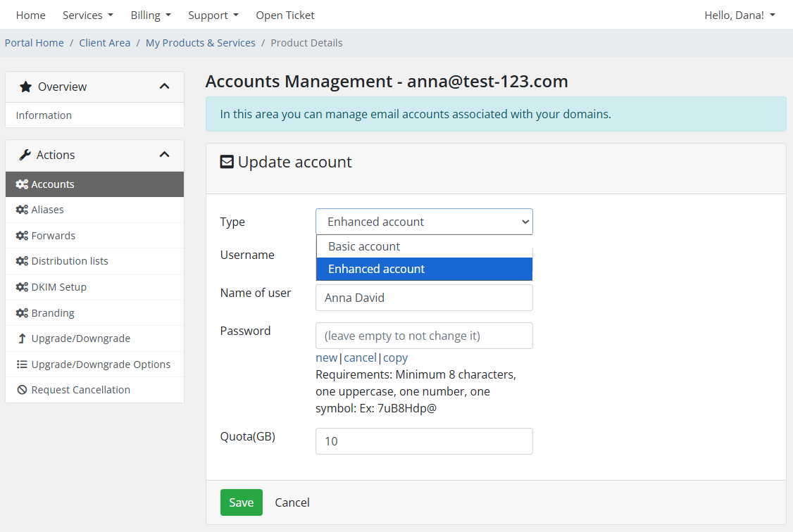Image resolution: width=793 pixels, height=532 pixels.
Task: Collapse the Overview panel chevron
Action: coord(164,87)
